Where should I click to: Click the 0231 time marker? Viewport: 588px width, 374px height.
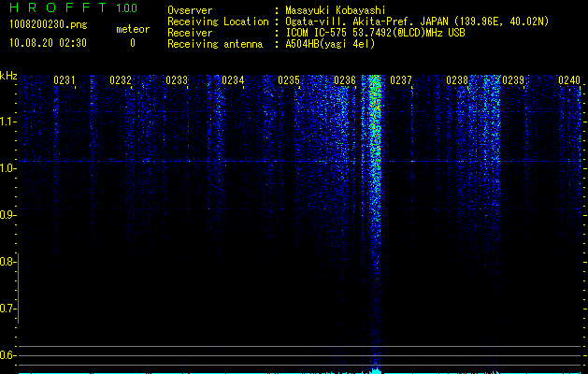65,80
